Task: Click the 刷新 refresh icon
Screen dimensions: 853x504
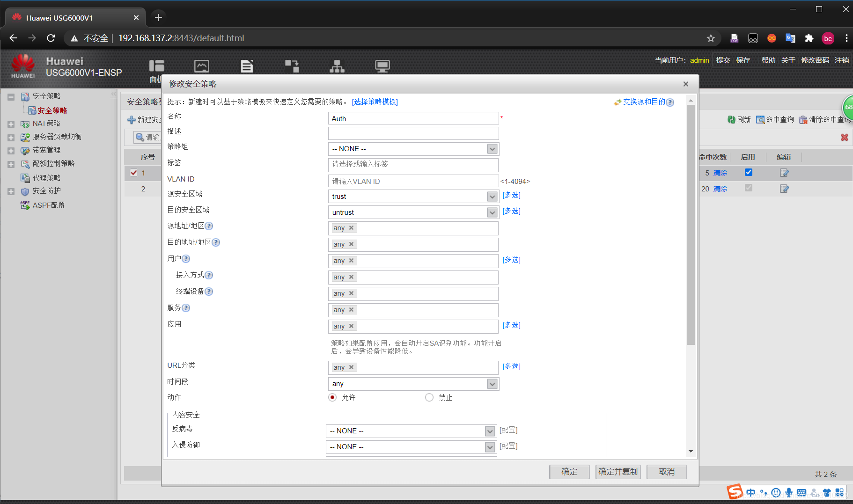Action: pos(731,120)
